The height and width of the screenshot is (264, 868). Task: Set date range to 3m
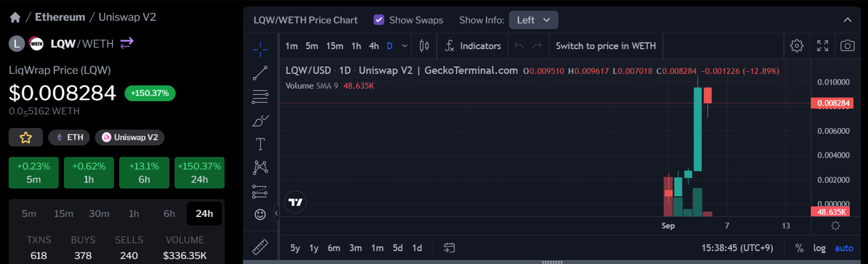[x=356, y=248]
